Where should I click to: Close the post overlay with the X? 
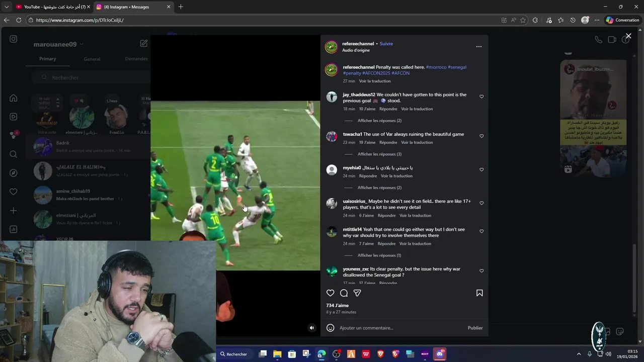click(628, 36)
